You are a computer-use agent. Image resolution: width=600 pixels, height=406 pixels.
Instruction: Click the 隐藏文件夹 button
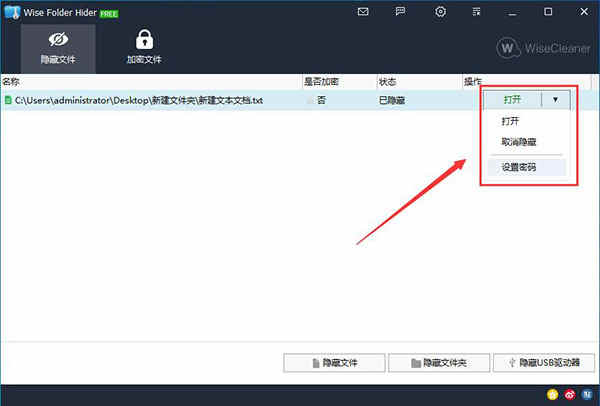(439, 363)
